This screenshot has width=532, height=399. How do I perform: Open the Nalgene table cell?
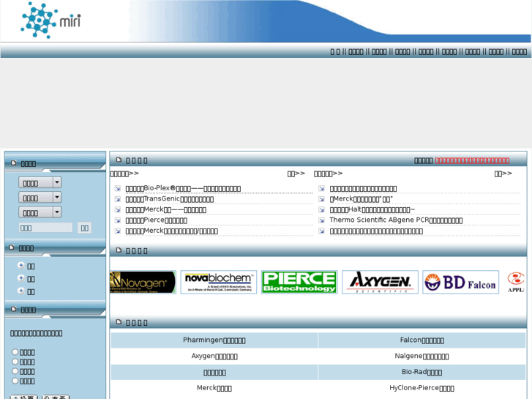coord(422,357)
